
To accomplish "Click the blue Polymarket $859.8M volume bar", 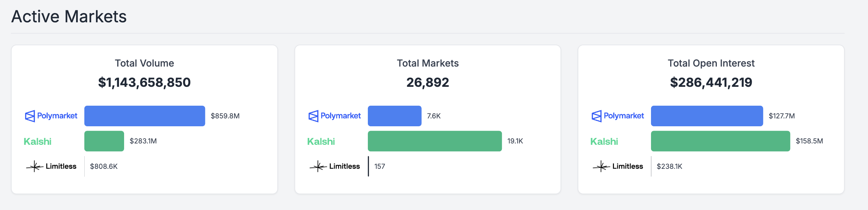I will [x=145, y=116].
